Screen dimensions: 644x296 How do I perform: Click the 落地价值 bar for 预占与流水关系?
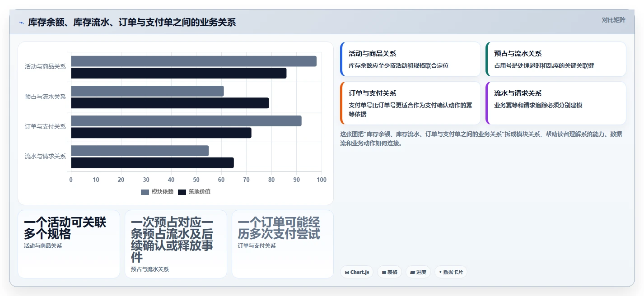(x=170, y=103)
